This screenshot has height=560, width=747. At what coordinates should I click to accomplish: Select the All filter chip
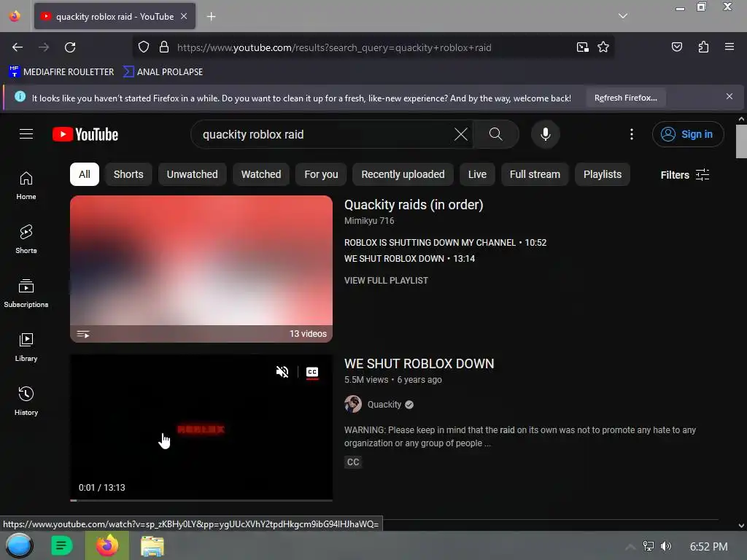(85, 174)
